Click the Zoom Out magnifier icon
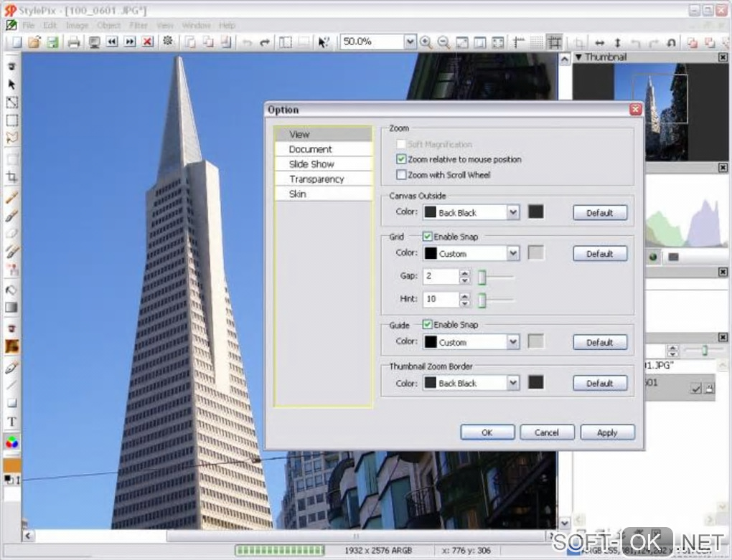The width and height of the screenshot is (732, 560). 444,42
